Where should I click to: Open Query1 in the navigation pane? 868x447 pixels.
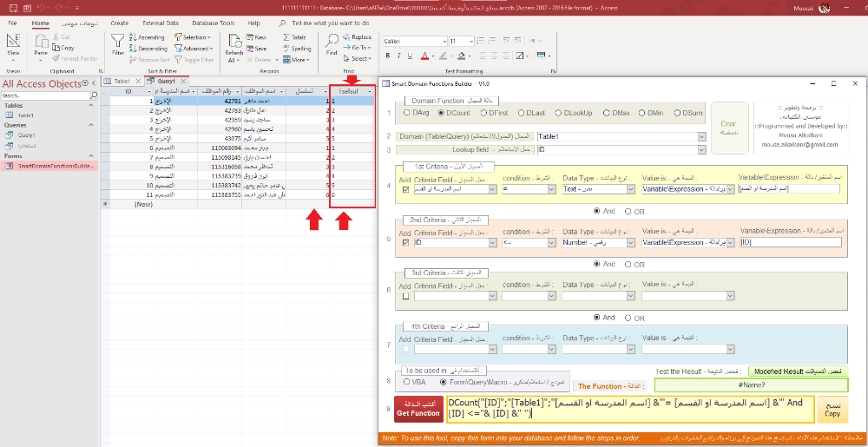click(x=26, y=135)
